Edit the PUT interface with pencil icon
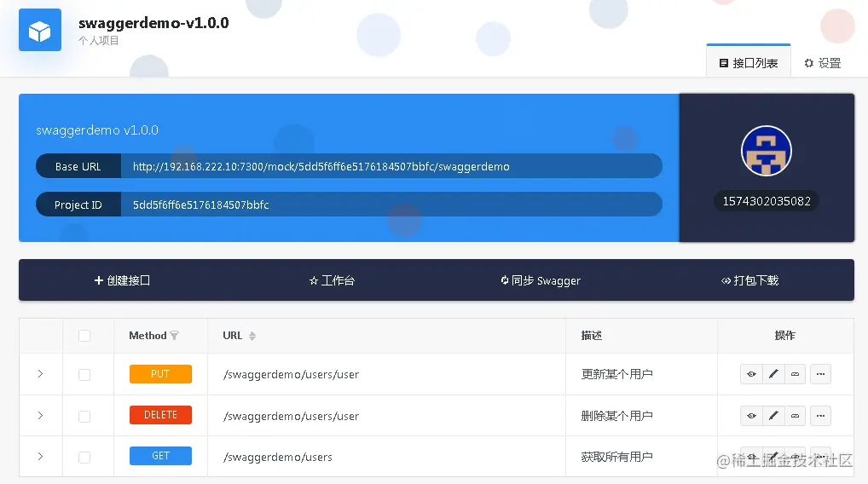This screenshot has width=868, height=484. tap(773, 374)
